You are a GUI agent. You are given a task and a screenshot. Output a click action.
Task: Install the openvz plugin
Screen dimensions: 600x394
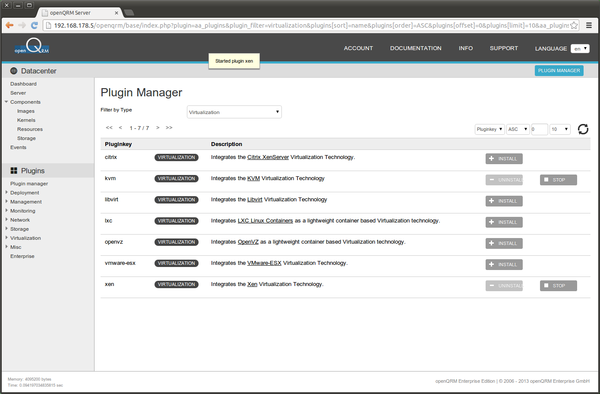pos(504,243)
